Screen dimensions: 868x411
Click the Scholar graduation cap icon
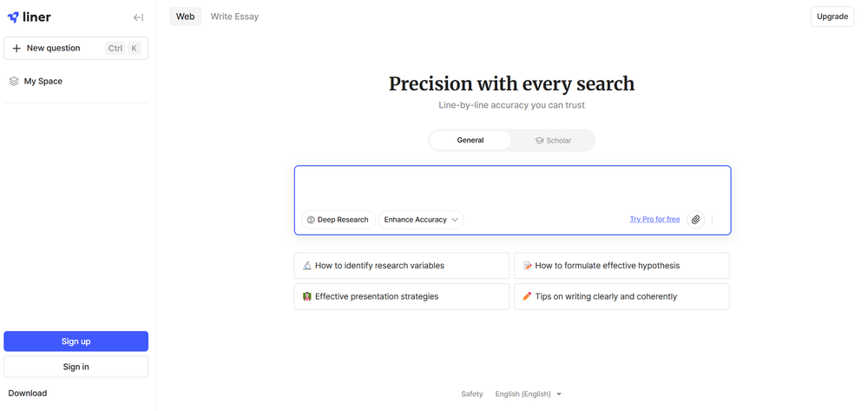[539, 141]
